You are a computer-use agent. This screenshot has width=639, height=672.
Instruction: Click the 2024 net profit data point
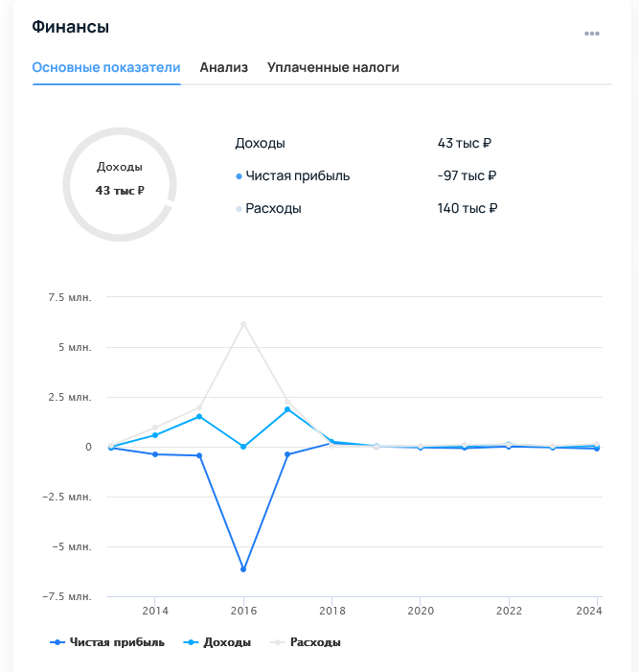597,449
